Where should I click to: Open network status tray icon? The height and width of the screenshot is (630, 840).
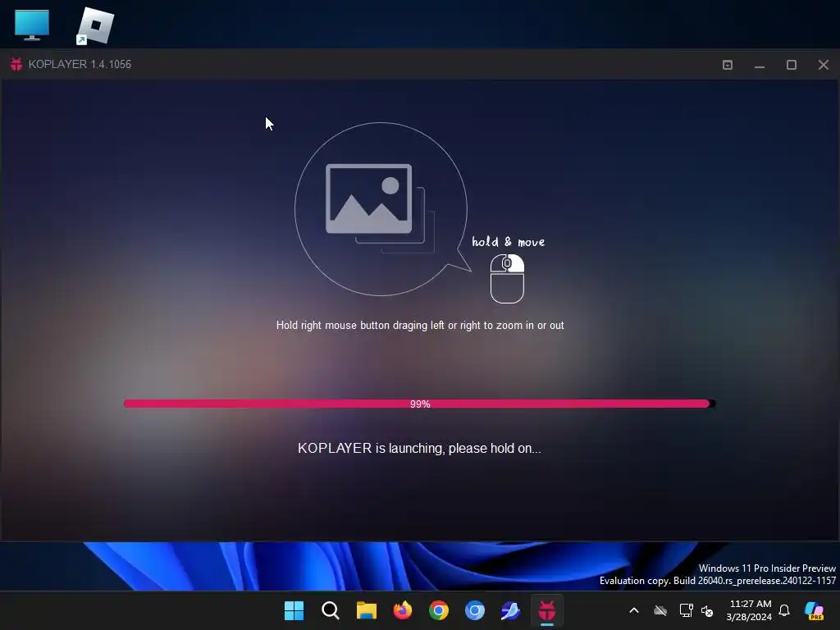686,610
